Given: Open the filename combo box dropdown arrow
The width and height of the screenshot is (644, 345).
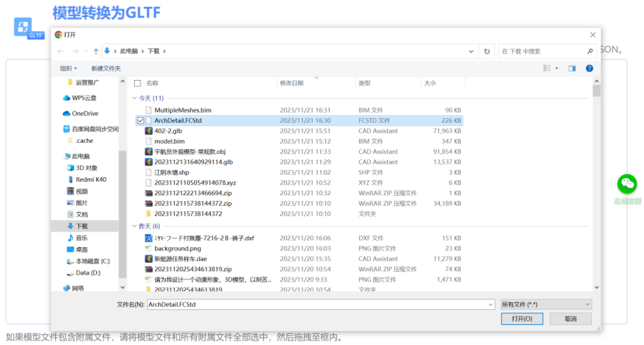Looking at the screenshot, I should (490, 305).
